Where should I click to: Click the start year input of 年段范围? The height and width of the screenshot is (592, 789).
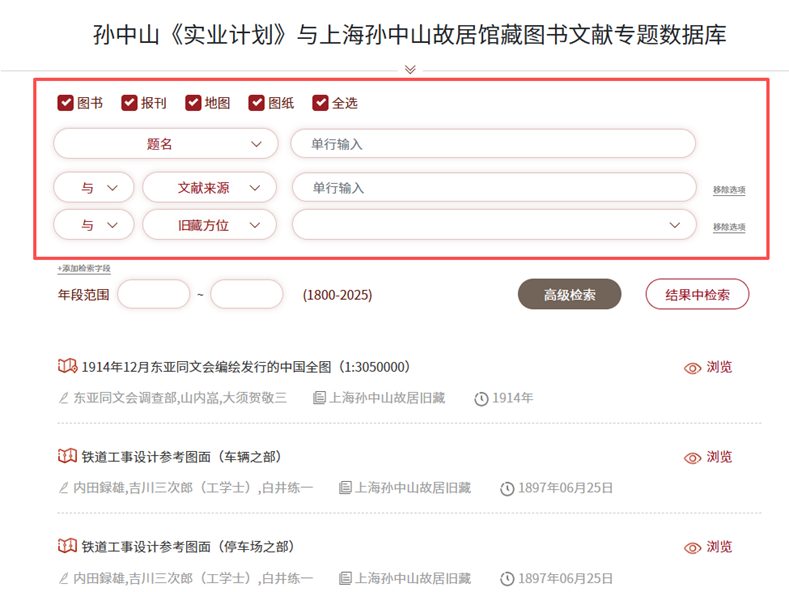coord(153,294)
